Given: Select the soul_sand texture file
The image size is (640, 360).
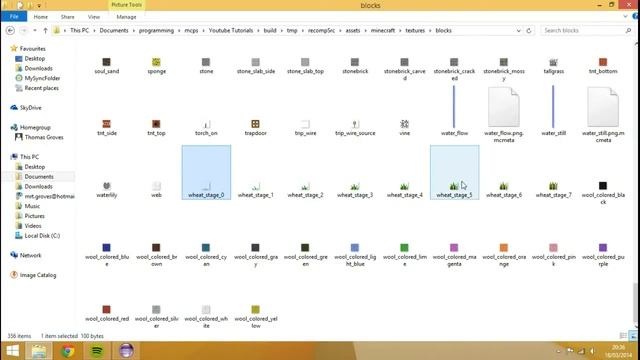Looking at the screenshot, I should pos(107,66).
